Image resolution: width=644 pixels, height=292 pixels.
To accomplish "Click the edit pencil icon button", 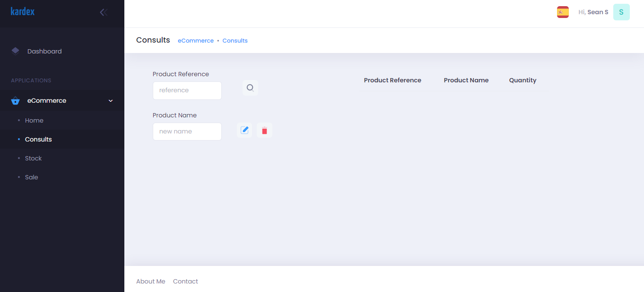I will tap(244, 130).
